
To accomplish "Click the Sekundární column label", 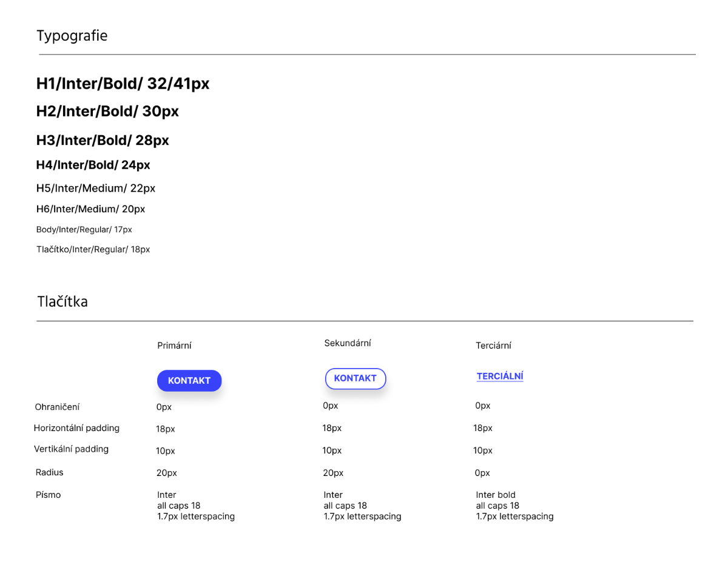I will coord(348,343).
